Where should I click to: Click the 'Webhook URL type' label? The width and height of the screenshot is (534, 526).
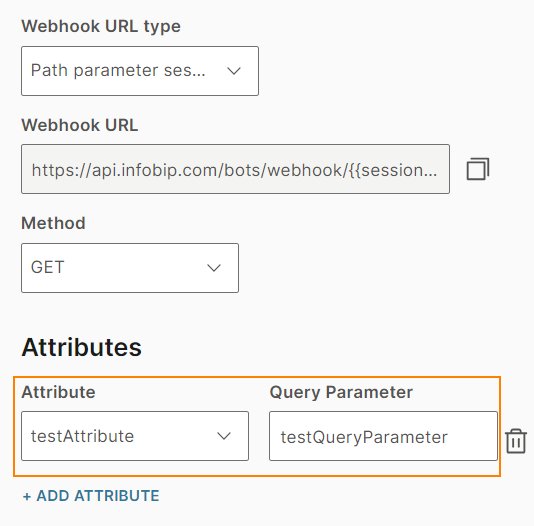(x=101, y=27)
